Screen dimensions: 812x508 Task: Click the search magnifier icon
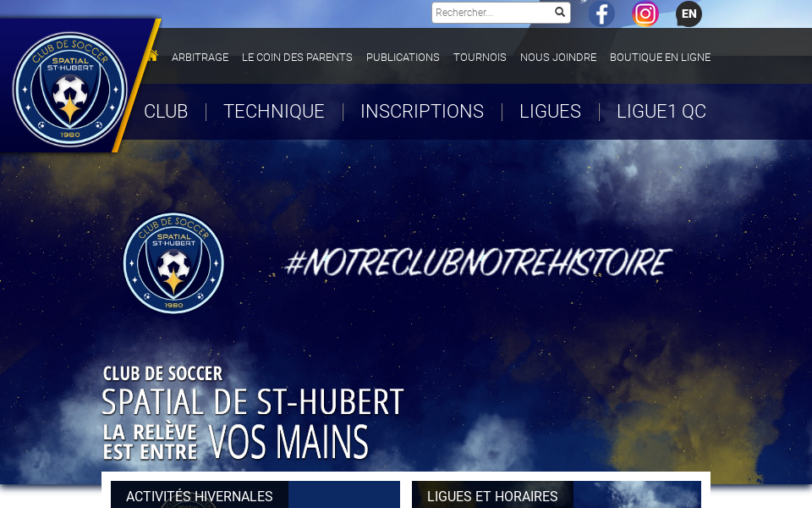559,12
